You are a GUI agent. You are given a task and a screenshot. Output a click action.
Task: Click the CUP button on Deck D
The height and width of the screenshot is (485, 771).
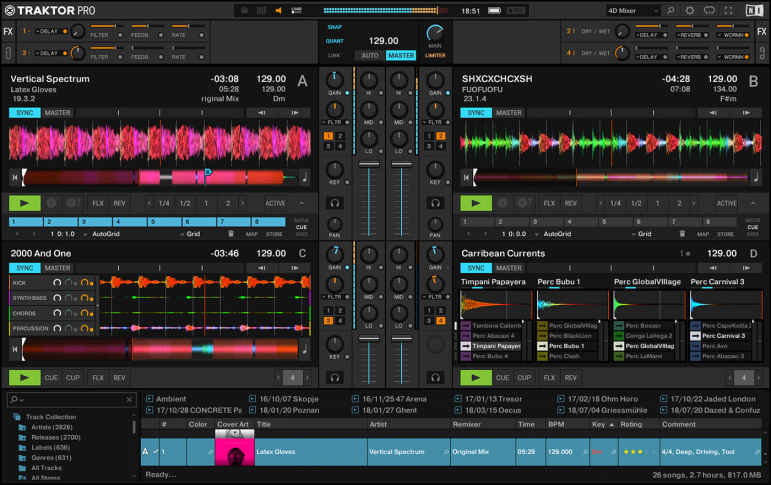(x=522, y=377)
